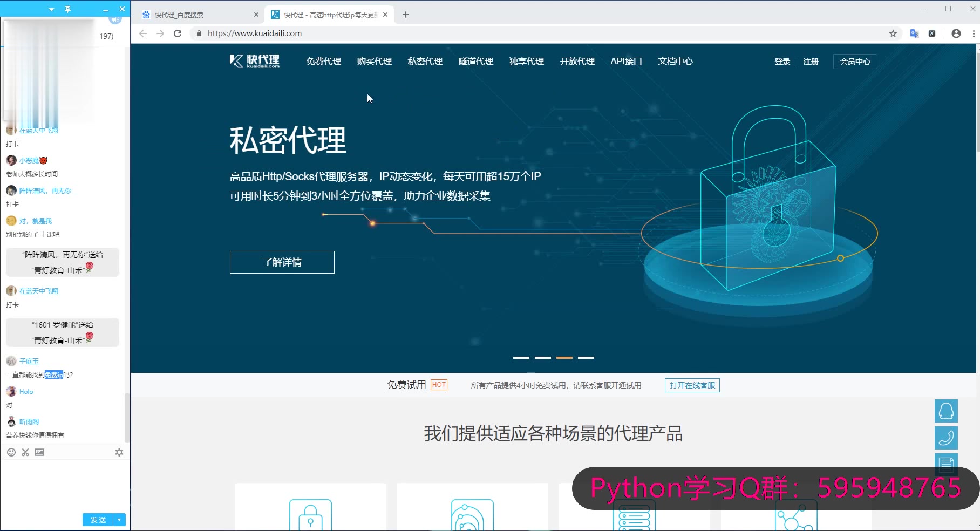Select the second carousel slide indicator
Screen dimensions: 980x531
point(543,357)
